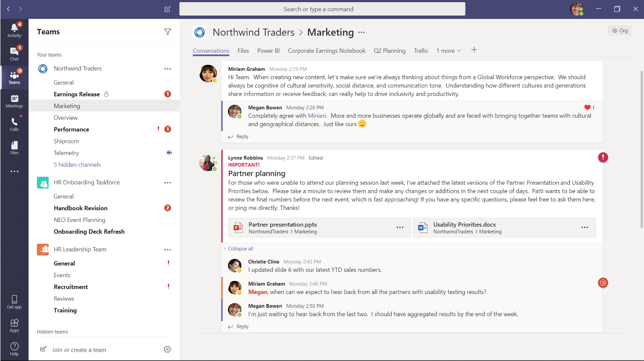Switch to the Files tab
This screenshot has height=361, width=644.
coord(243,51)
